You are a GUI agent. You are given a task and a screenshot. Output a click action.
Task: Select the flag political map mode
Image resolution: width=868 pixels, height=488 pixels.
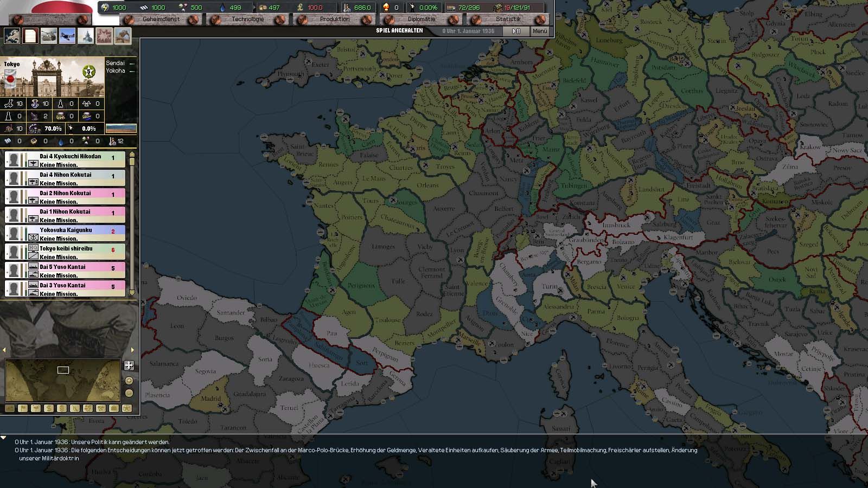(x=23, y=408)
